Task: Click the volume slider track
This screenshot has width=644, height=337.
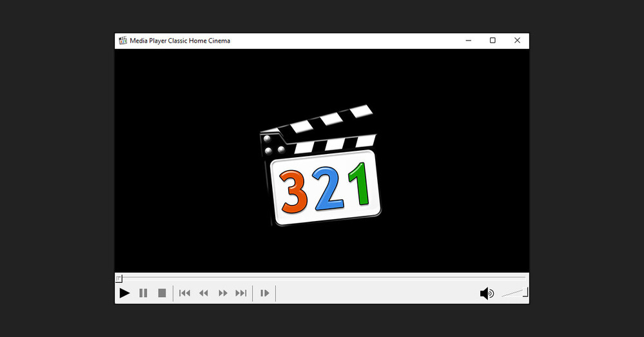Action: (x=514, y=293)
